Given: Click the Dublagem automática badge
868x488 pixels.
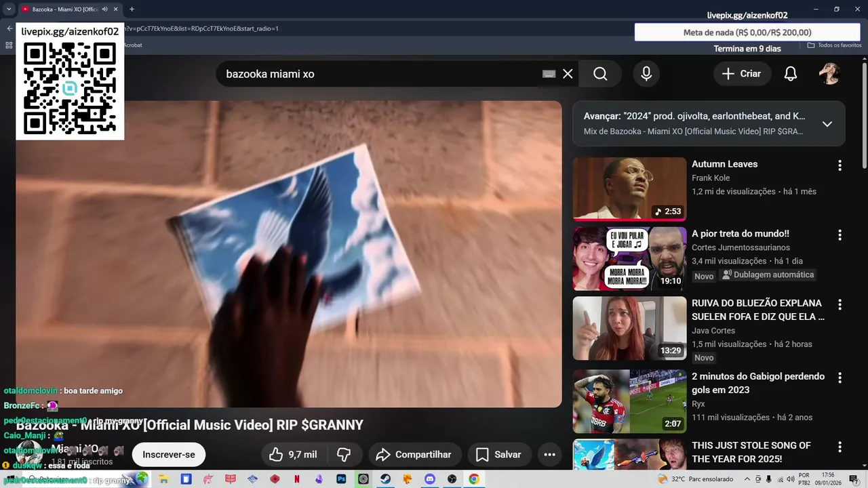Looking at the screenshot, I should pos(768,275).
